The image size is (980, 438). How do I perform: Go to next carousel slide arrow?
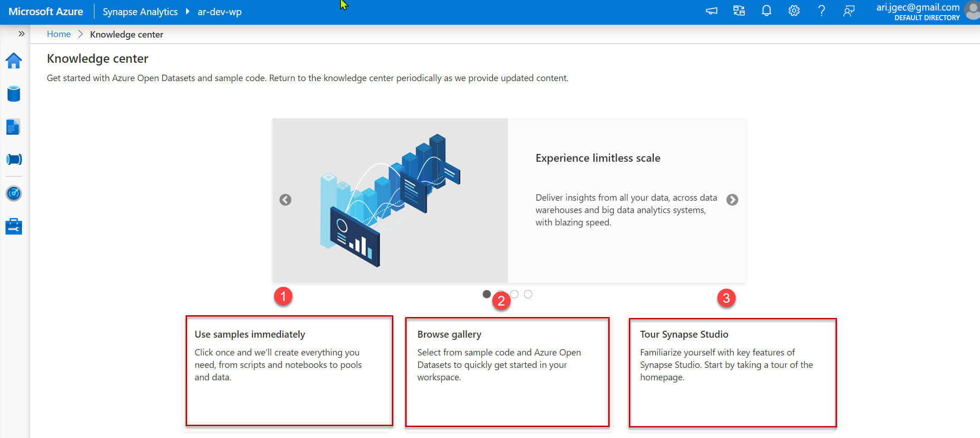point(732,200)
